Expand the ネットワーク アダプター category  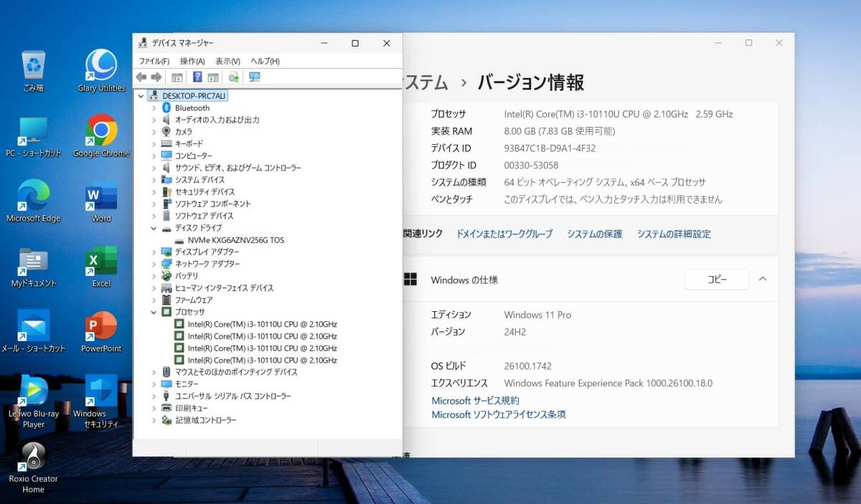point(153,264)
